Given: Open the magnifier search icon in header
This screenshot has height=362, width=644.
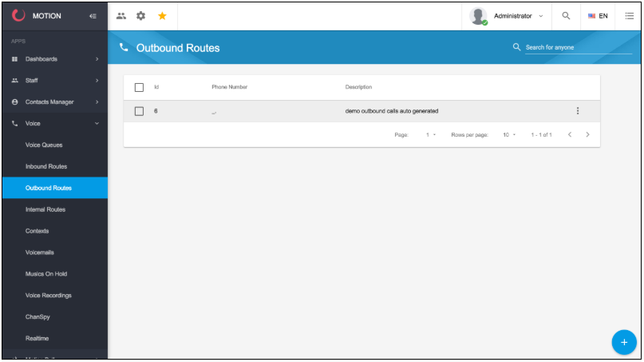Looking at the screenshot, I should (566, 16).
